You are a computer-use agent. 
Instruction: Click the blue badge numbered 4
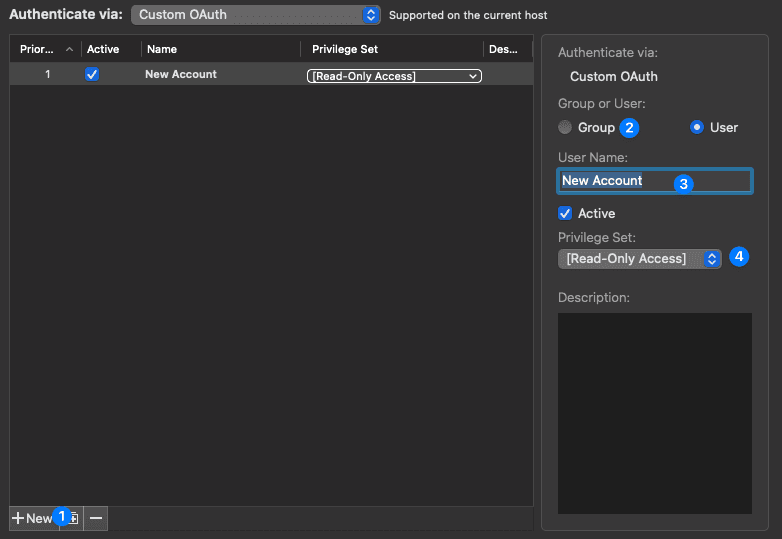pyautogui.click(x=739, y=256)
